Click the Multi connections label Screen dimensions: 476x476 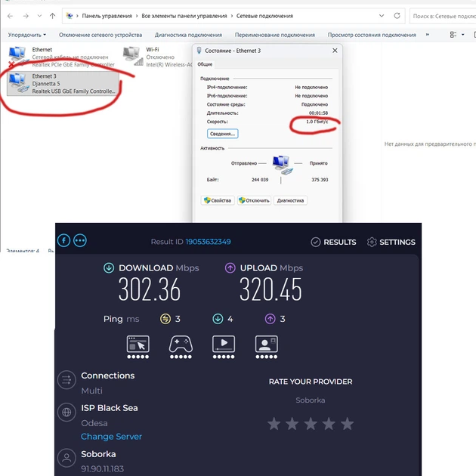[91, 391]
